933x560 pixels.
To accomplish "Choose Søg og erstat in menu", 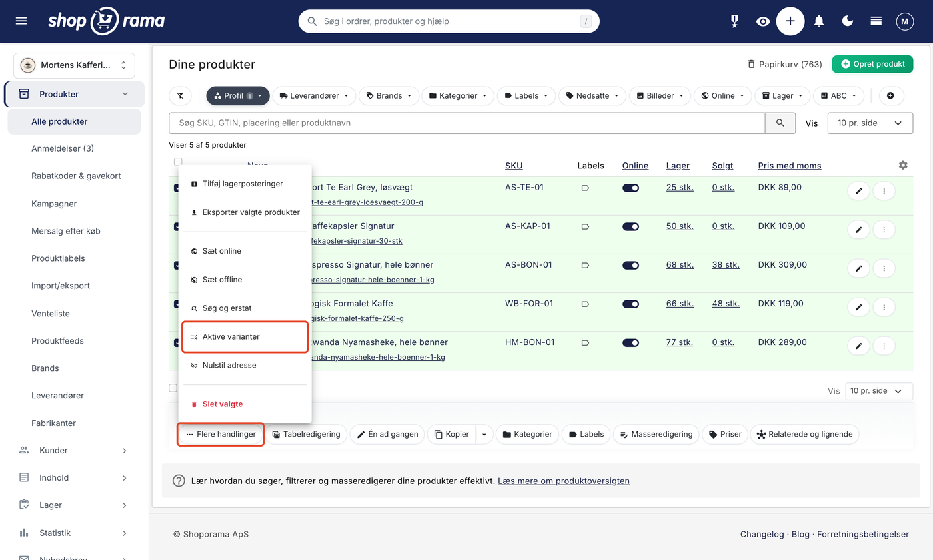I will click(x=245, y=308).
